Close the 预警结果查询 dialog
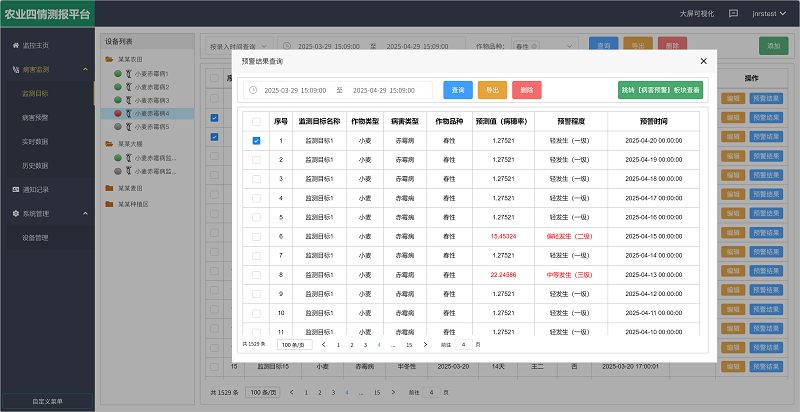800x412 pixels. tap(703, 61)
